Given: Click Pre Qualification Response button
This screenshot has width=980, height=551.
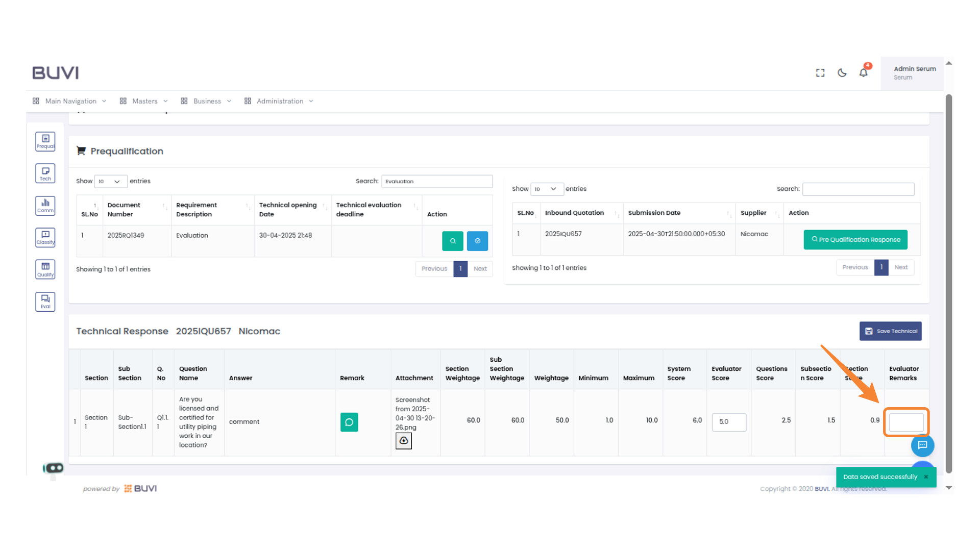Looking at the screenshot, I should click(x=855, y=240).
